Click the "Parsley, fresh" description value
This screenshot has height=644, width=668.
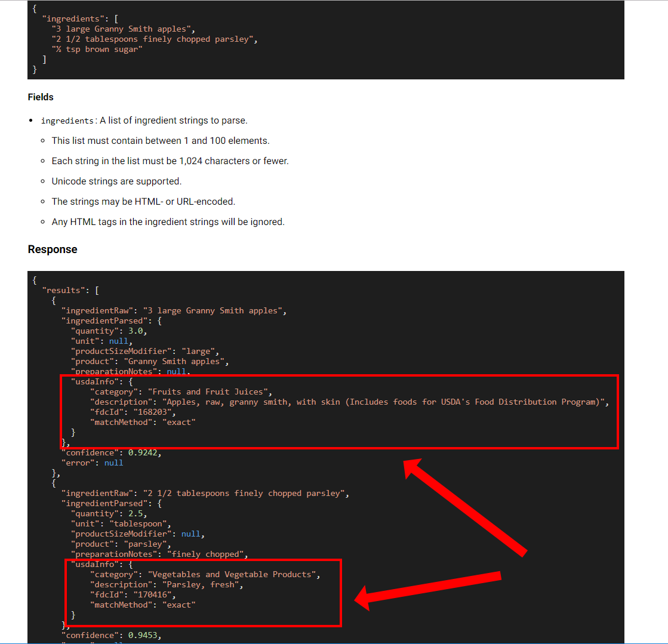[x=201, y=585]
